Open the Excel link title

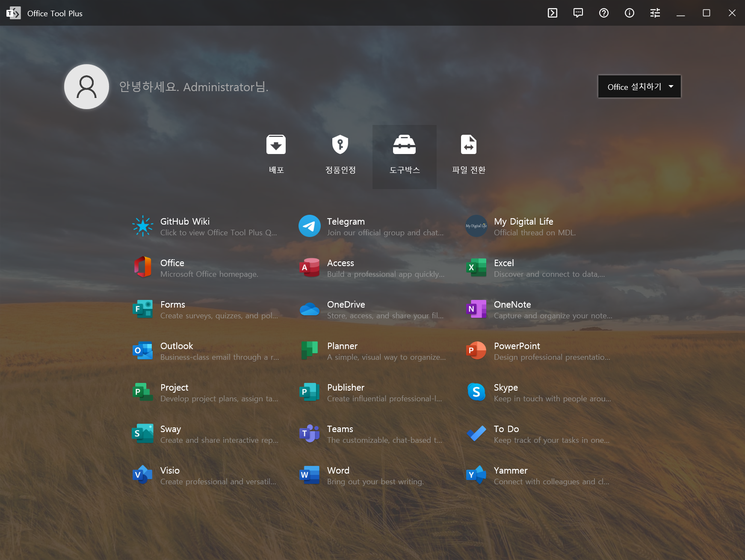tap(504, 263)
